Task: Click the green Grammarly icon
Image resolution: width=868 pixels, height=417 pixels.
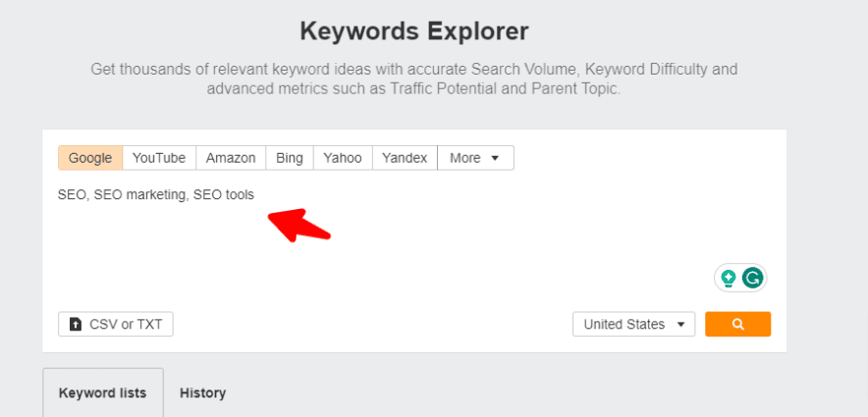Action: pyautogui.click(x=752, y=278)
